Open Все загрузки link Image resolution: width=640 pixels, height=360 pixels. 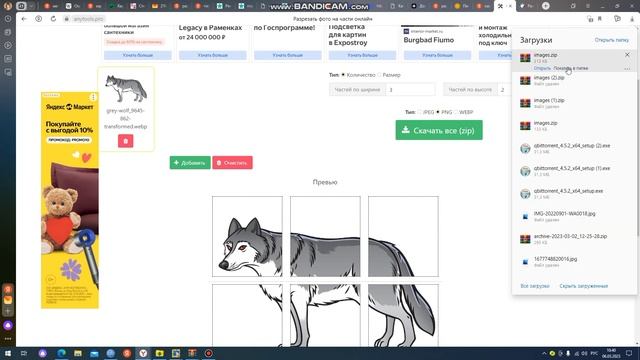tap(535, 286)
